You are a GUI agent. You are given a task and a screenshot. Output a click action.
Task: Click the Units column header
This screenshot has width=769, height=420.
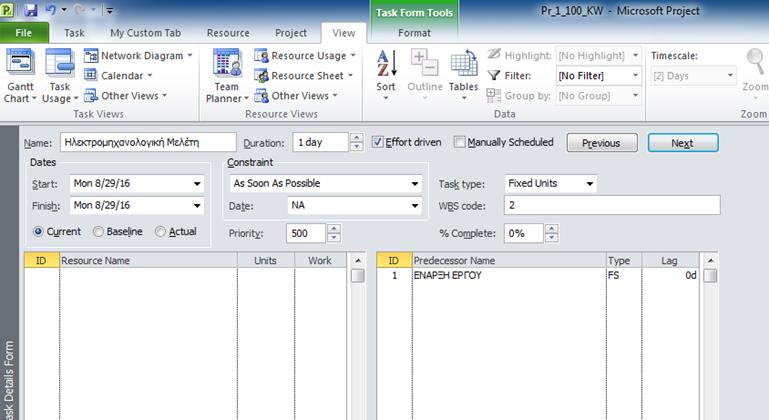266,261
